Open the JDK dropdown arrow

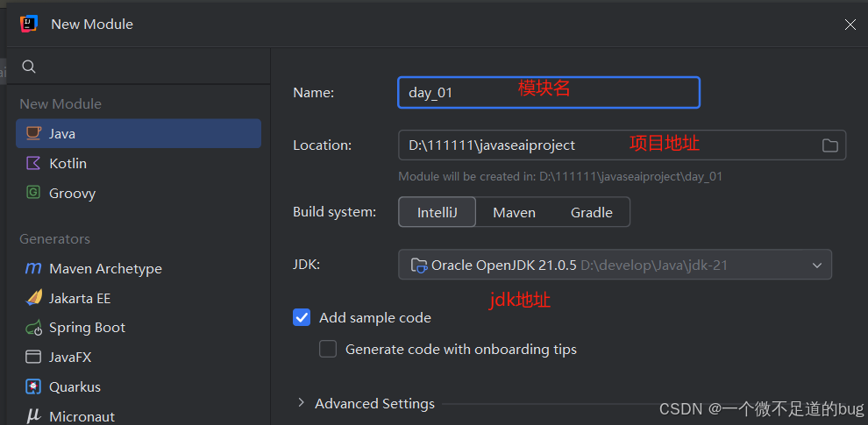tap(817, 265)
